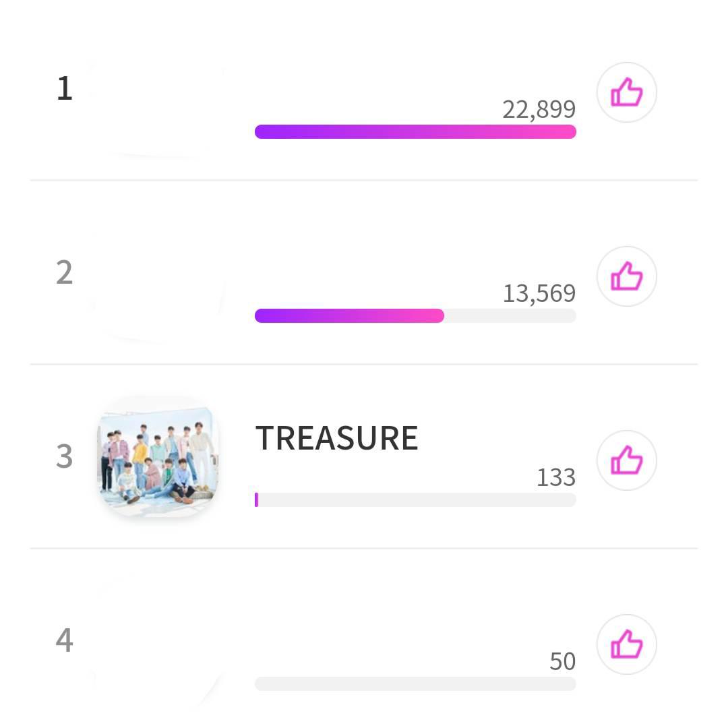This screenshot has height=728, width=728.
Task: Click the empty progress bar for rank 4
Action: click(x=415, y=684)
